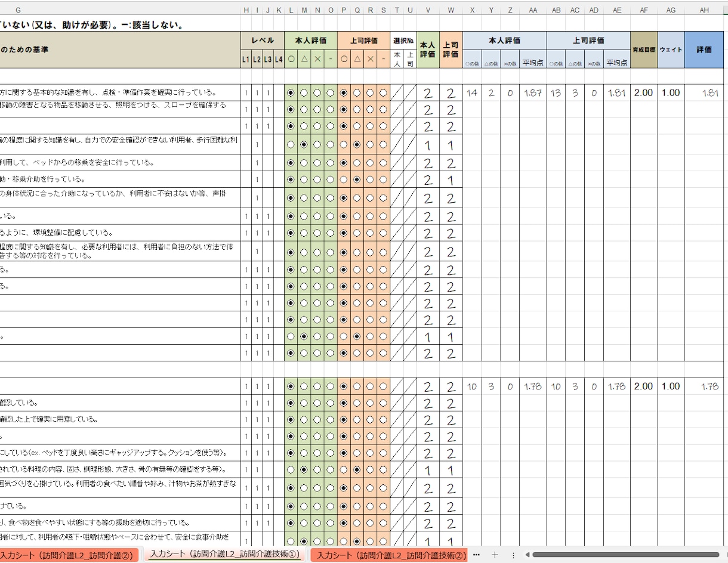The width and height of the screenshot is (728, 563).
Task: Select 上司評価 ○ in the 動・移乗介助 row
Action: coord(344,180)
